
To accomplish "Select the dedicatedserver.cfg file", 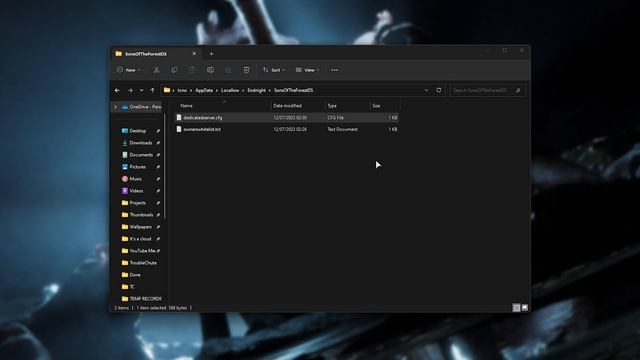I will [x=287, y=118].
